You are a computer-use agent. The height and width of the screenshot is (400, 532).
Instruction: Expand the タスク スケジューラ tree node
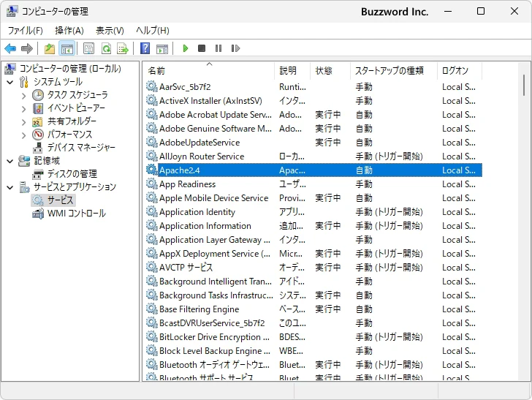coord(23,95)
